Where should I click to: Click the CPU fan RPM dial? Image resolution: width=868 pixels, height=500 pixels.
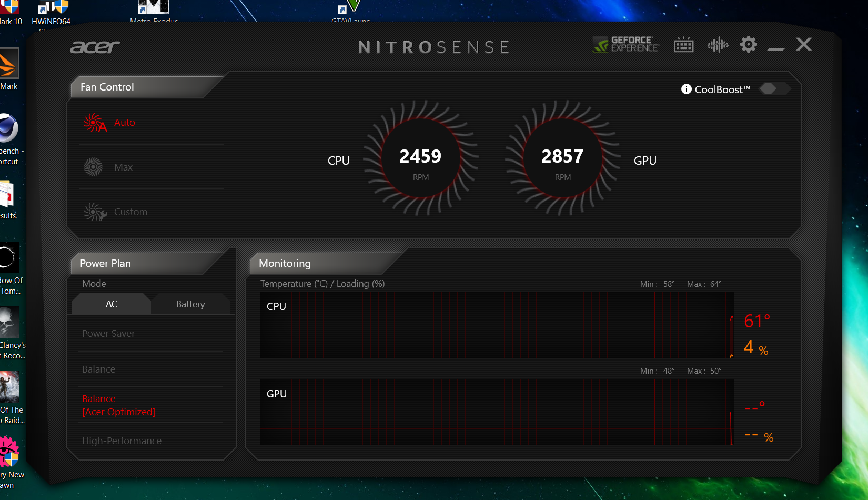[x=421, y=158]
